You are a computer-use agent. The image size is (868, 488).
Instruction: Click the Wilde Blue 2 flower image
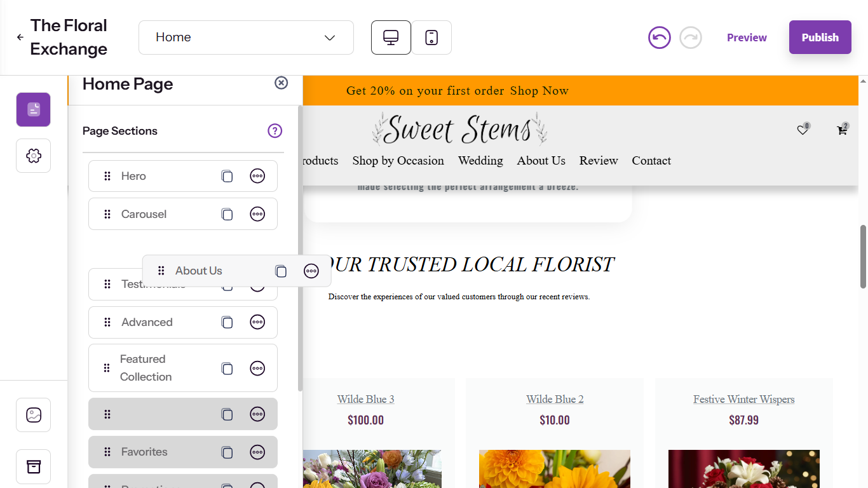(555, 469)
